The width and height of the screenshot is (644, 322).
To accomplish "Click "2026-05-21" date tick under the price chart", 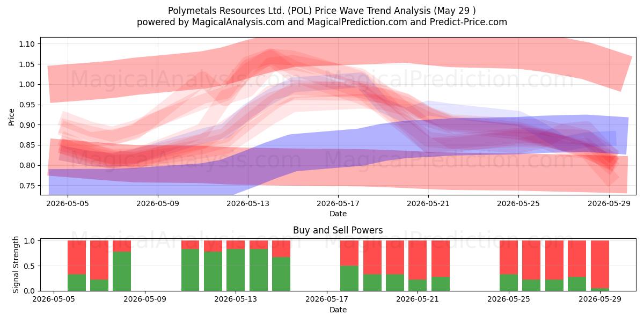I will coord(428,204).
